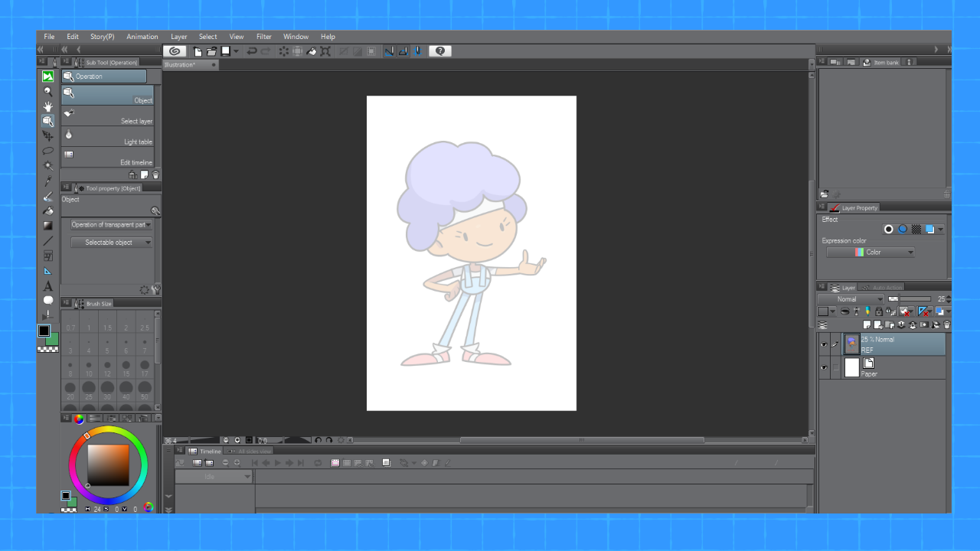Select the Zoom magnifier tool

tap(48, 91)
